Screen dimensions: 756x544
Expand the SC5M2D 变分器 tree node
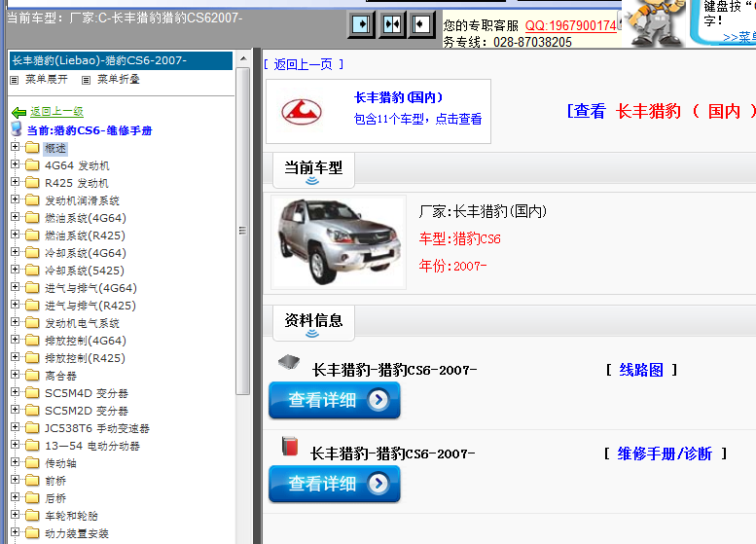pos(15,410)
